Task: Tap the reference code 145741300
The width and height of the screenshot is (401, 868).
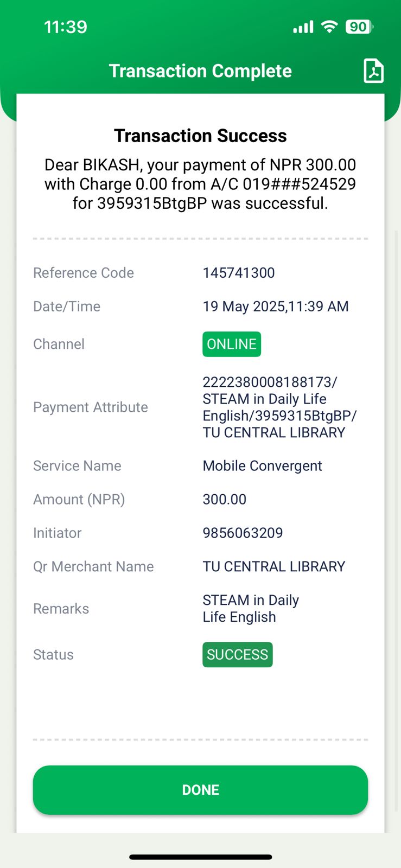Action: click(x=239, y=273)
